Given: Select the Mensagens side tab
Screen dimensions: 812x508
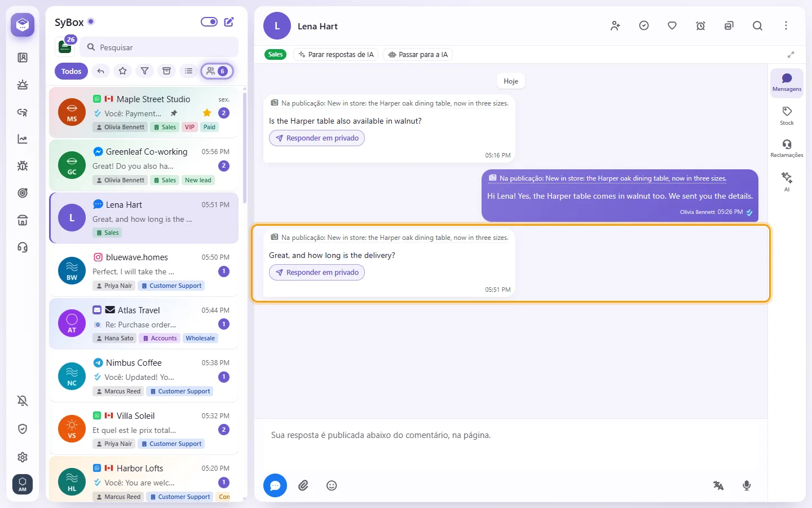Looking at the screenshot, I should click(x=787, y=82).
